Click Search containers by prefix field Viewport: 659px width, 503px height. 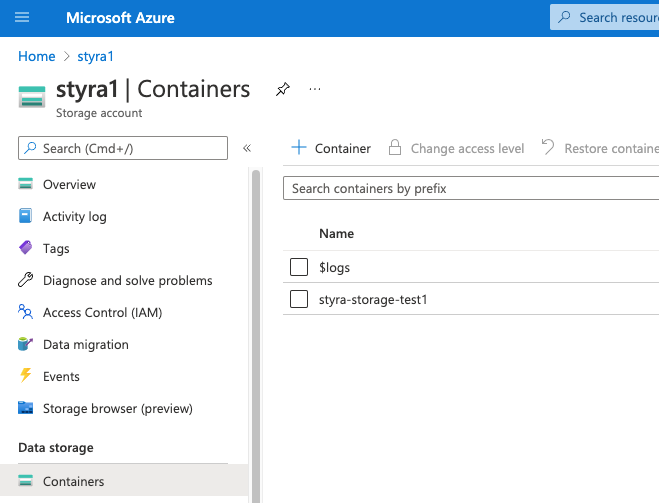pos(471,188)
